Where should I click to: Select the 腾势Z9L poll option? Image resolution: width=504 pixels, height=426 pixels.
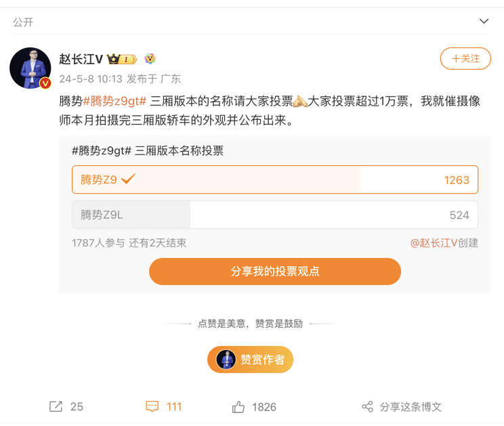tap(274, 215)
